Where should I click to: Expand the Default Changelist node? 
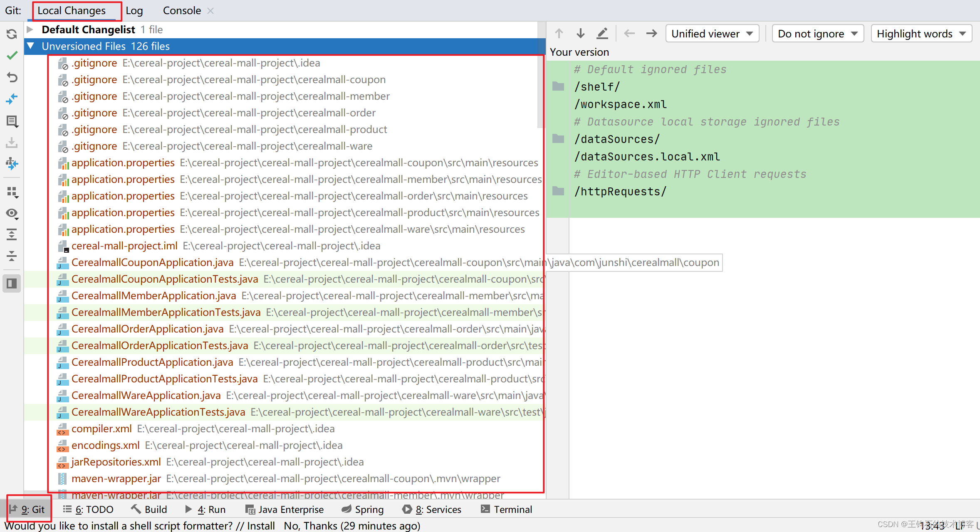point(30,30)
